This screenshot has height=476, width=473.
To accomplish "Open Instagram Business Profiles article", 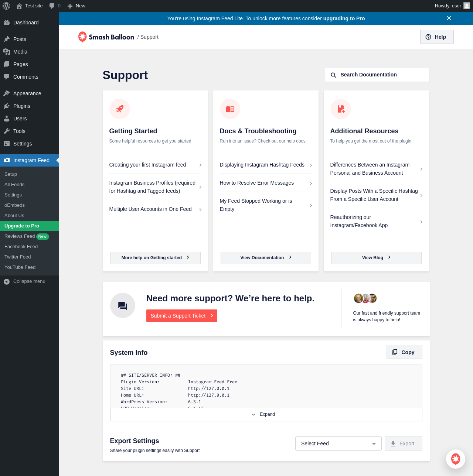I will [155, 187].
